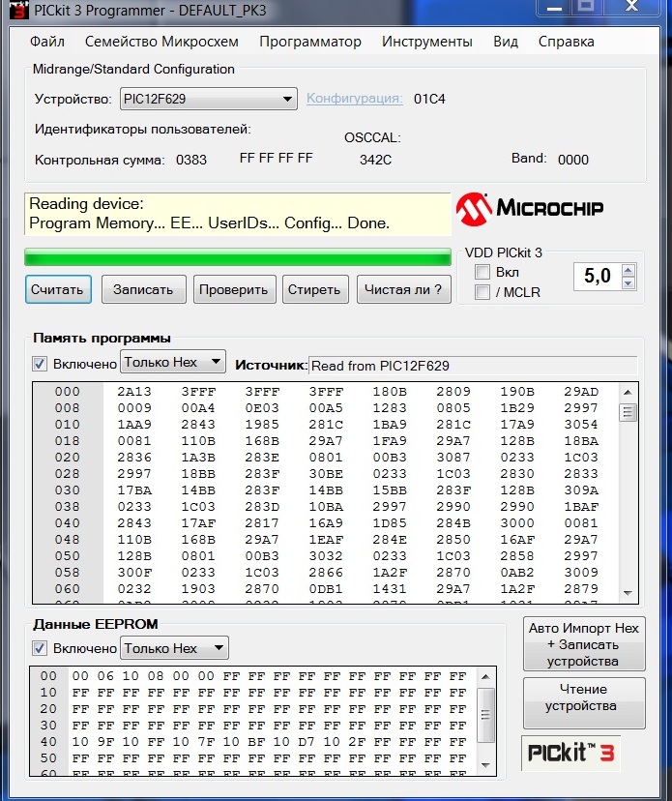Image resolution: width=672 pixels, height=801 pixels.
Task: Click the checksum value 0383
Action: click(191, 160)
